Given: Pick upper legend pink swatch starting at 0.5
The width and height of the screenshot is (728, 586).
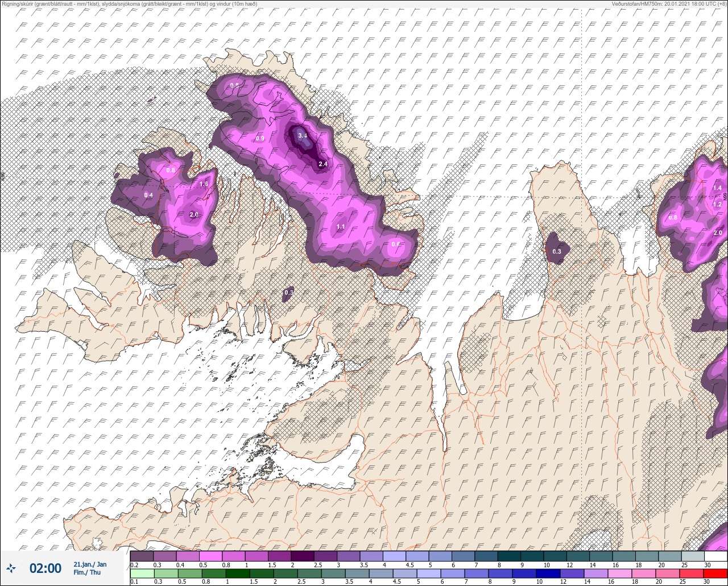Looking at the screenshot, I should (x=210, y=556).
